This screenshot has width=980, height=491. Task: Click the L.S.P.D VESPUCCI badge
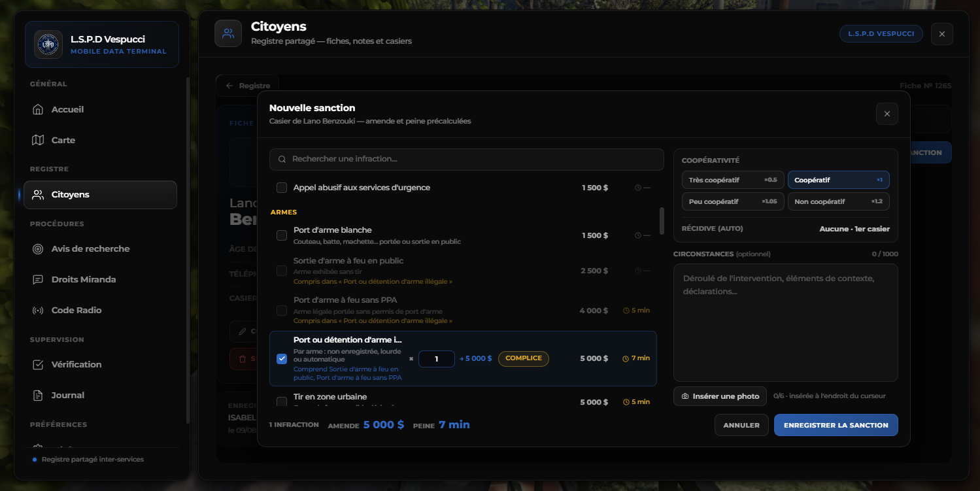(x=881, y=33)
